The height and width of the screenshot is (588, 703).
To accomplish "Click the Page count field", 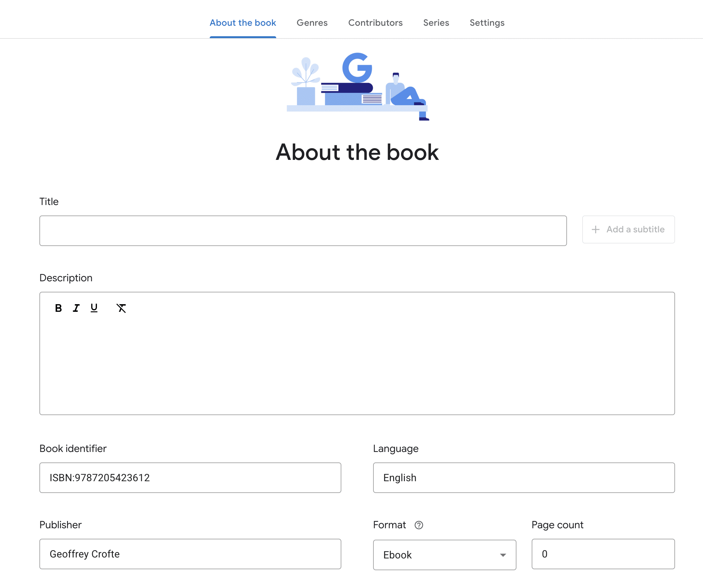I will point(603,554).
